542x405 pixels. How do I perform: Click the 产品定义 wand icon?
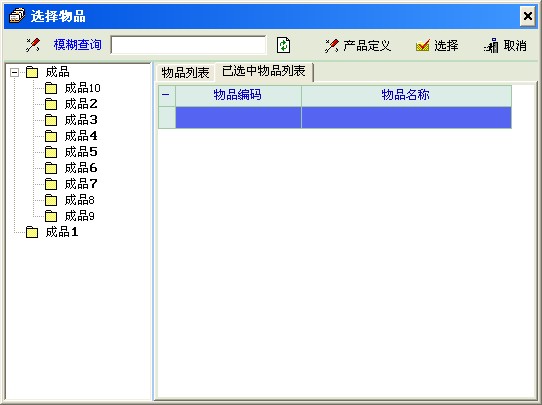point(332,46)
